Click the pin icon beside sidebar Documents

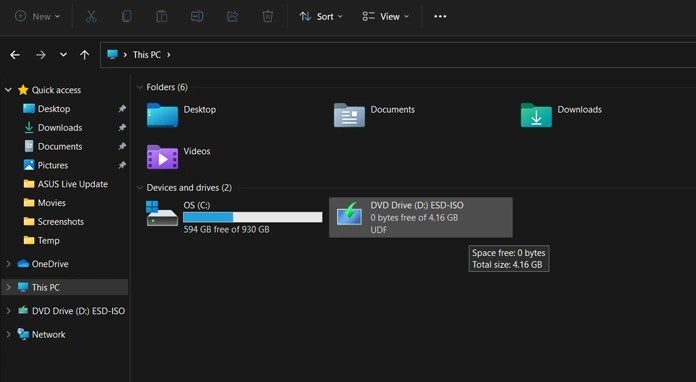[x=122, y=146]
